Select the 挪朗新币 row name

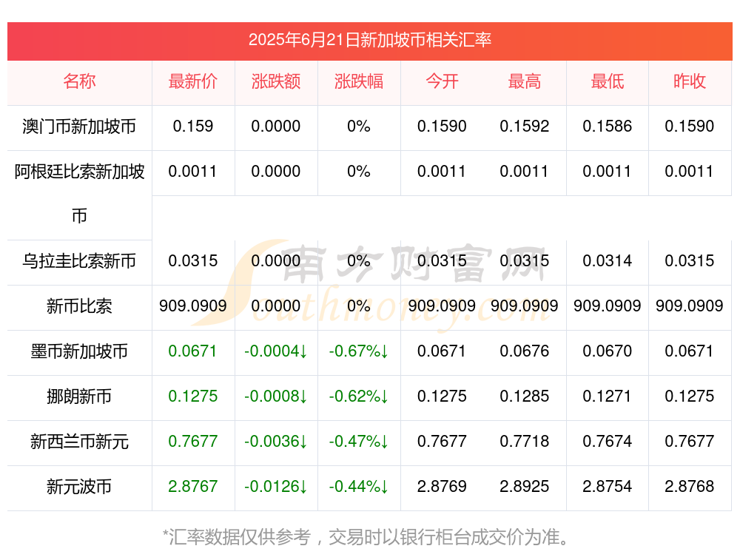point(79,397)
